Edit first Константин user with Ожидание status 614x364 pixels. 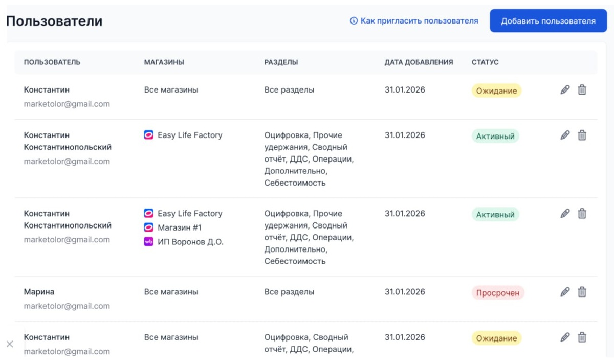click(x=565, y=90)
